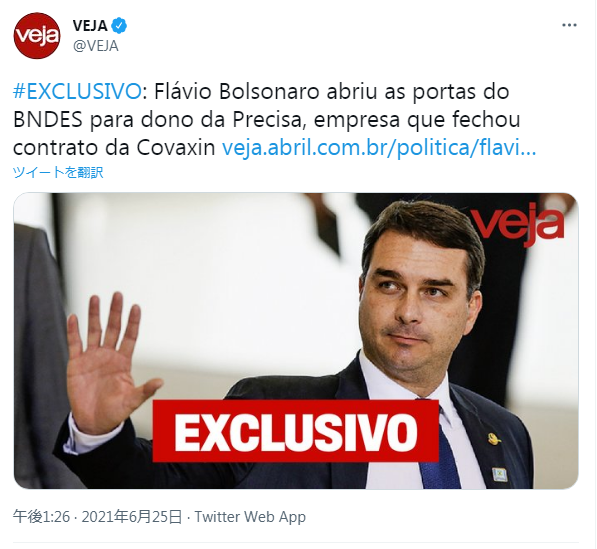The height and width of the screenshot is (549, 597).
Task: Click the gold pin on suit lapel
Action: (x=494, y=439)
